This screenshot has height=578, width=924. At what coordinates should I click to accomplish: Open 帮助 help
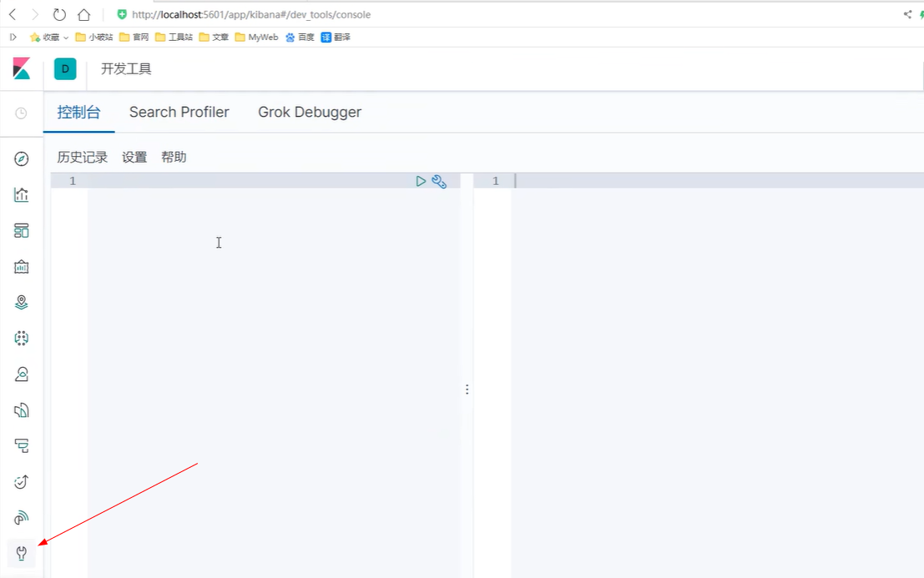point(174,157)
